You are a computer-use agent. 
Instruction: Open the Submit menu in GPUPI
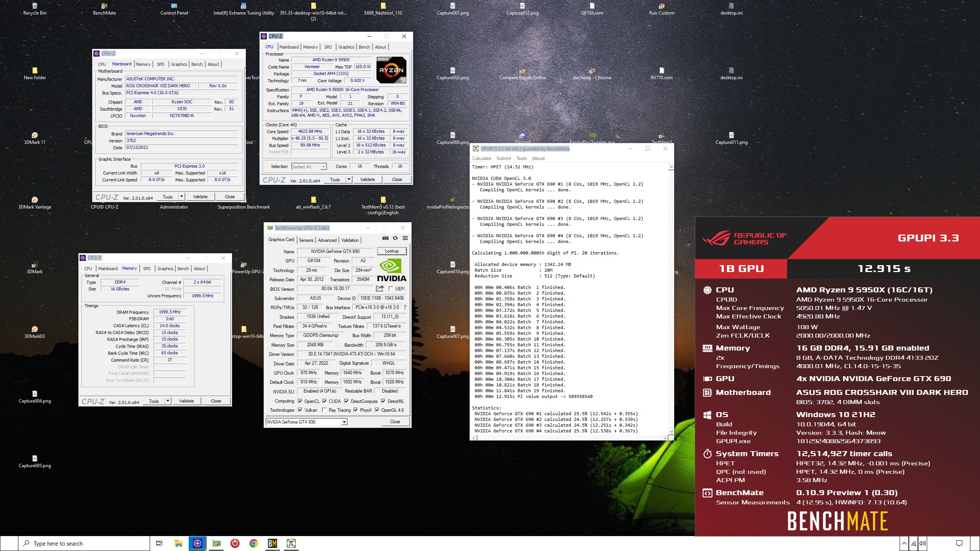(x=503, y=158)
